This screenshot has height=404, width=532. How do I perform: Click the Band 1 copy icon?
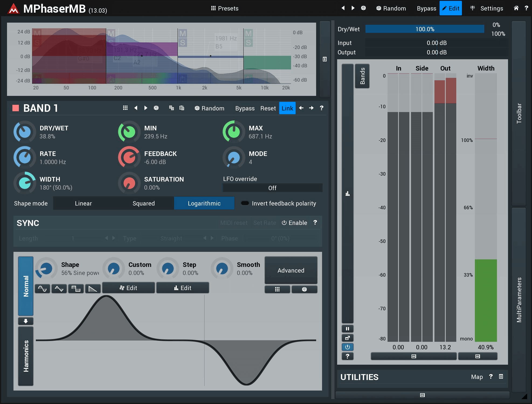[171, 108]
